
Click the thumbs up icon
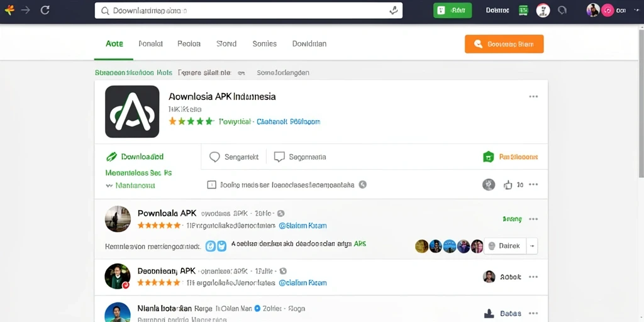(x=508, y=185)
